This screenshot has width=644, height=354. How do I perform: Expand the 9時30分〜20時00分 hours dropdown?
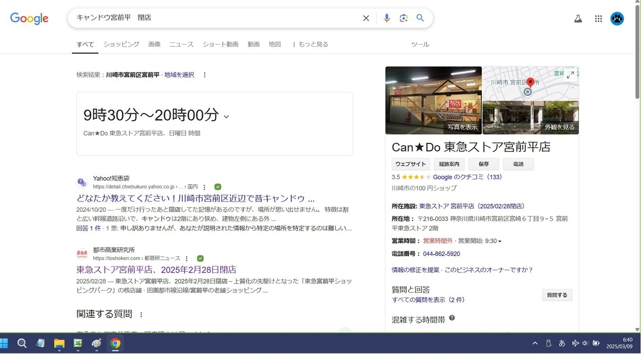tap(226, 117)
